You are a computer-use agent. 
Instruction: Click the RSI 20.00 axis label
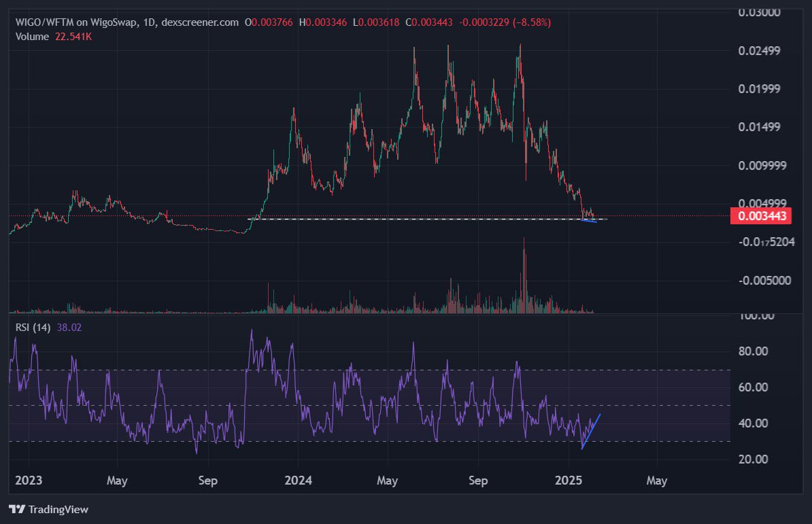pyautogui.click(x=753, y=459)
